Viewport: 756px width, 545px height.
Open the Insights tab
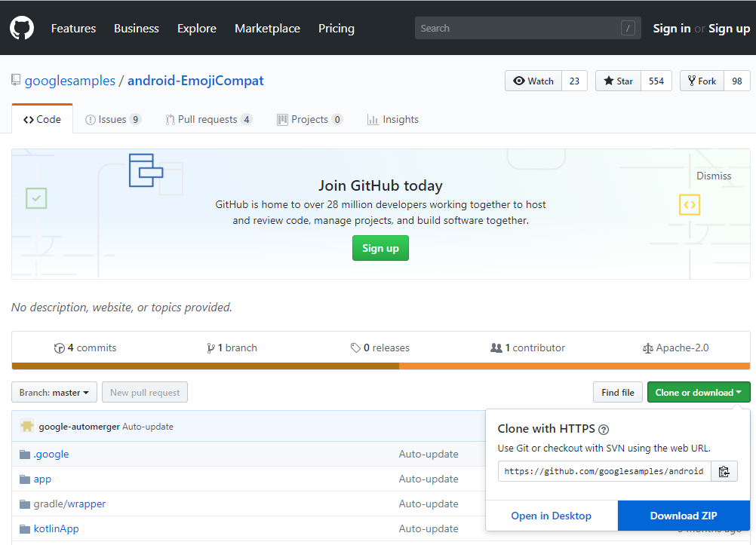click(x=393, y=119)
